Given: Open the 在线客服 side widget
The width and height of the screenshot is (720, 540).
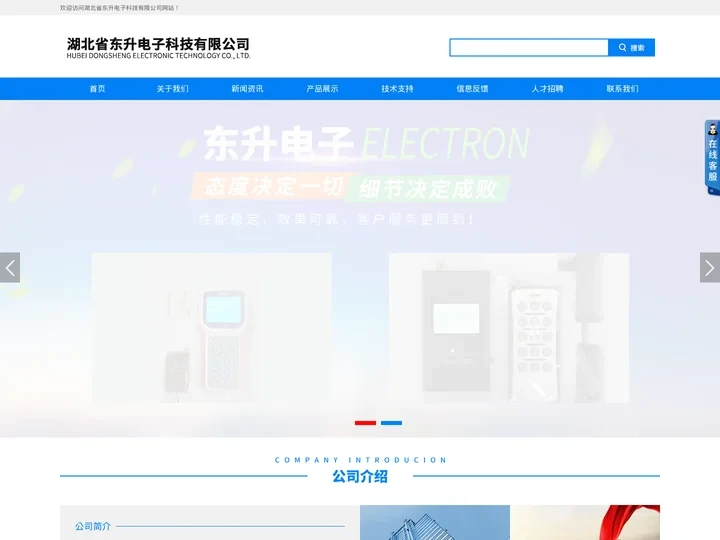Looking at the screenshot, I should [712, 158].
